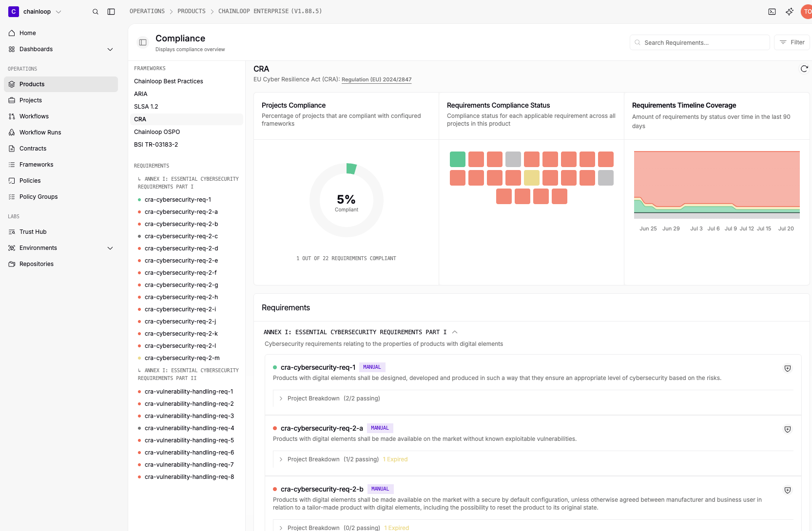Viewport: 812px width, 531px height.
Task: Click the Frameworks list icon
Action: tap(12, 165)
